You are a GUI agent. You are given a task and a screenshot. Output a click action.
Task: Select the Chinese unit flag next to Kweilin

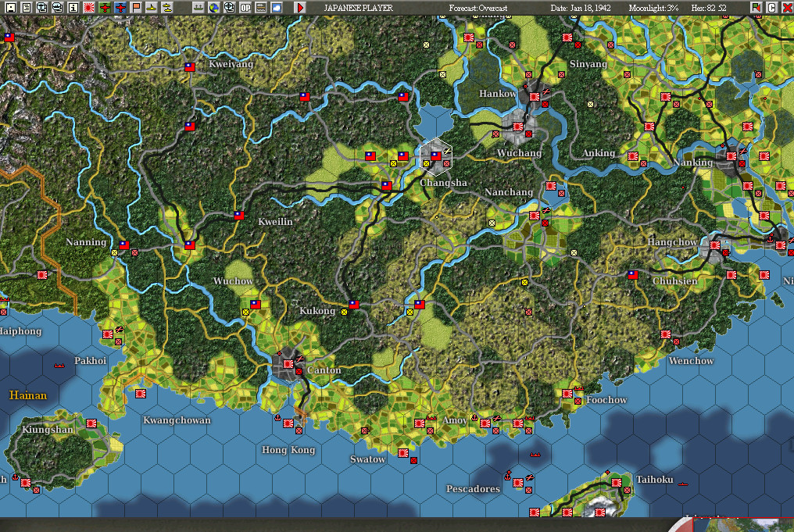[239, 215]
